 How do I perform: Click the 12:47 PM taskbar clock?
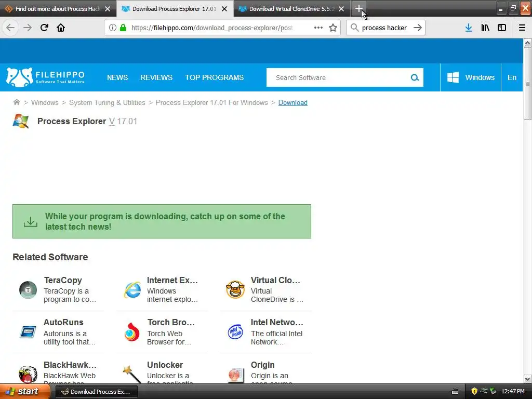(x=513, y=391)
